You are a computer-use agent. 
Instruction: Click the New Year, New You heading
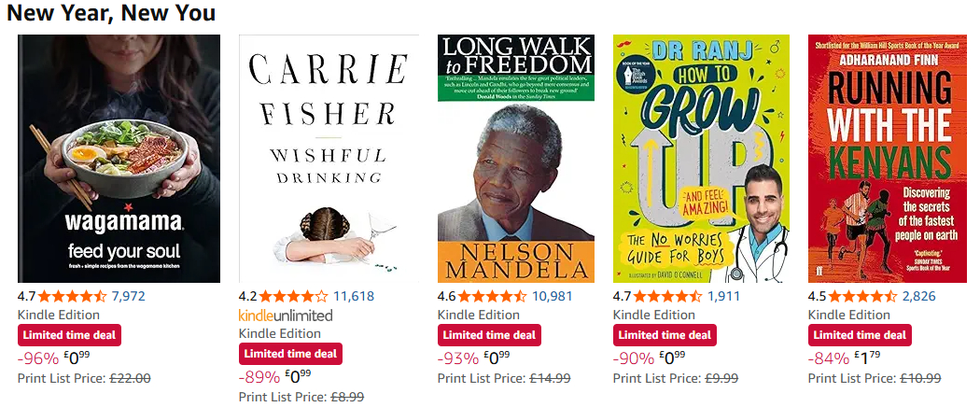(111, 13)
